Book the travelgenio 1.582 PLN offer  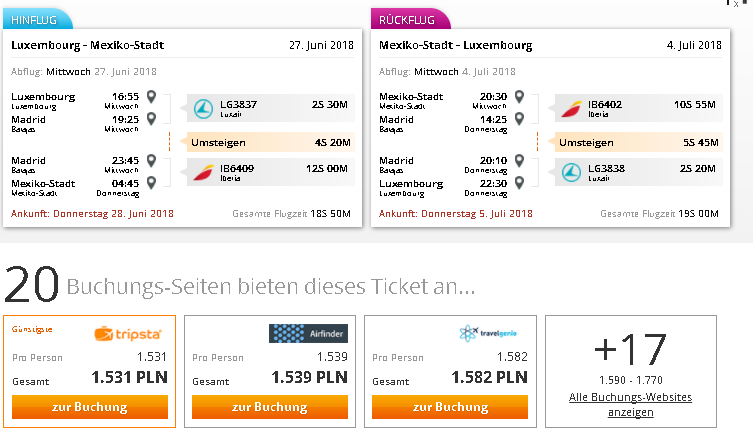pyautogui.click(x=450, y=407)
